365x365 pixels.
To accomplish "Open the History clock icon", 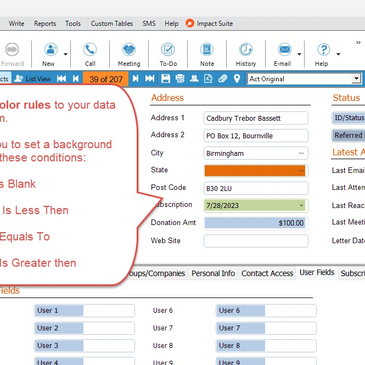I will pyautogui.click(x=246, y=49).
